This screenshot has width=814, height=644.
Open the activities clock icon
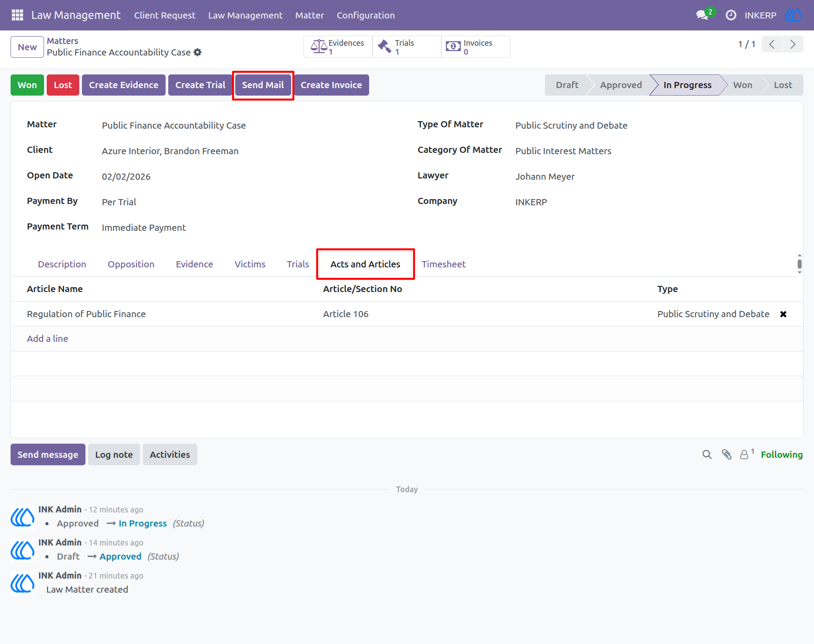click(x=731, y=15)
